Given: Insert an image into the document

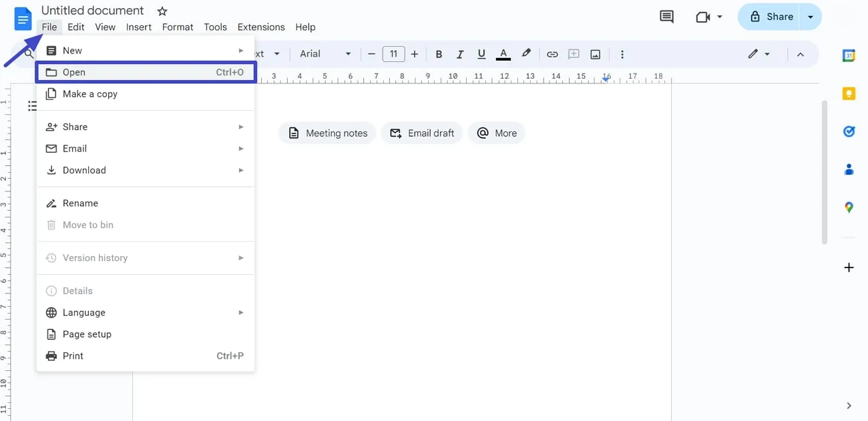Looking at the screenshot, I should [x=595, y=54].
